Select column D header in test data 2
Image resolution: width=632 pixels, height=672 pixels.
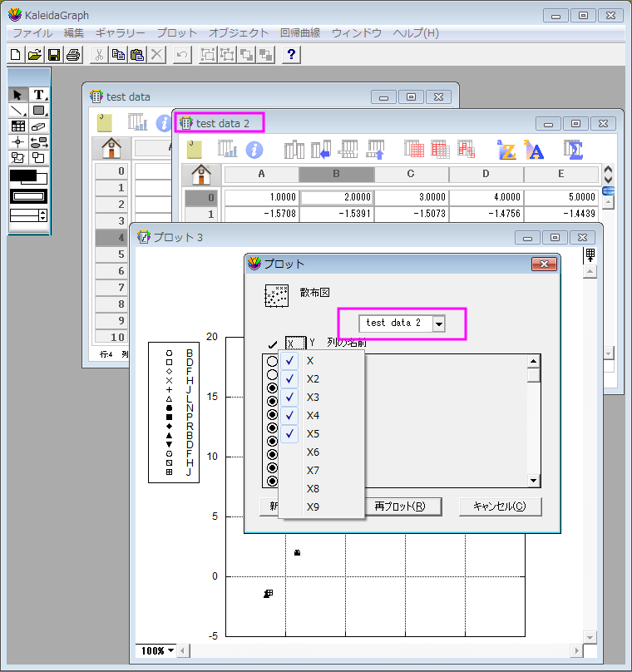point(486,174)
